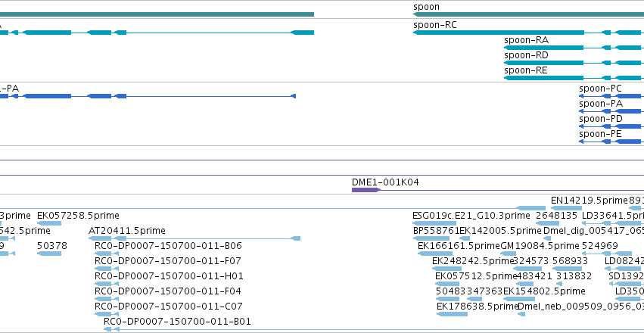Select RC0-DP0007-150700-011-F04 label
This screenshot has height=333, width=644.
click(x=168, y=291)
